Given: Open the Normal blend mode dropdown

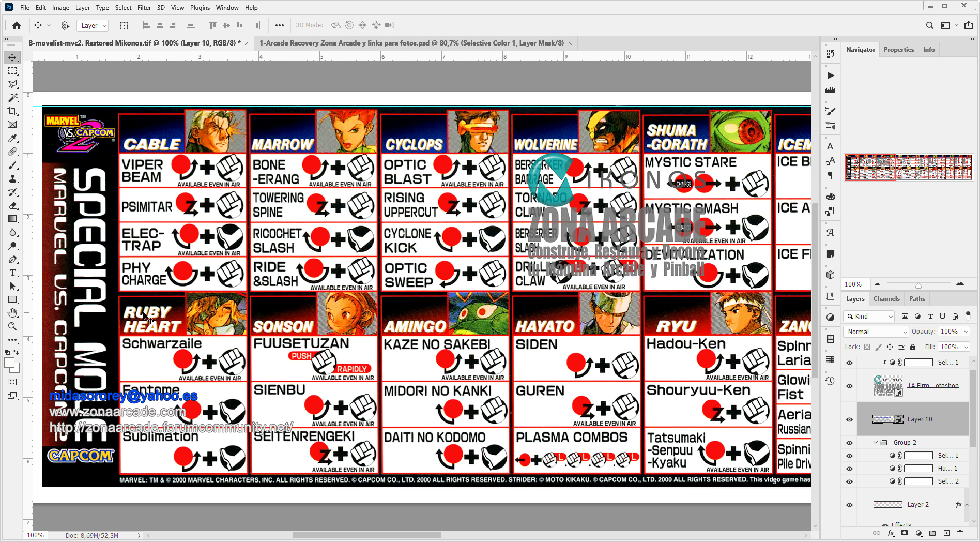Looking at the screenshot, I should [x=876, y=332].
